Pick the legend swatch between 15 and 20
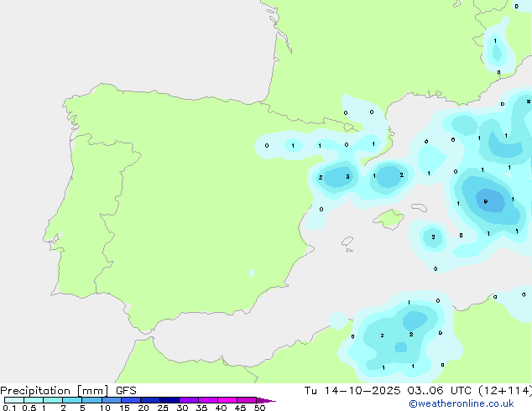This screenshot has height=411, width=532. pyautogui.click(x=131, y=400)
